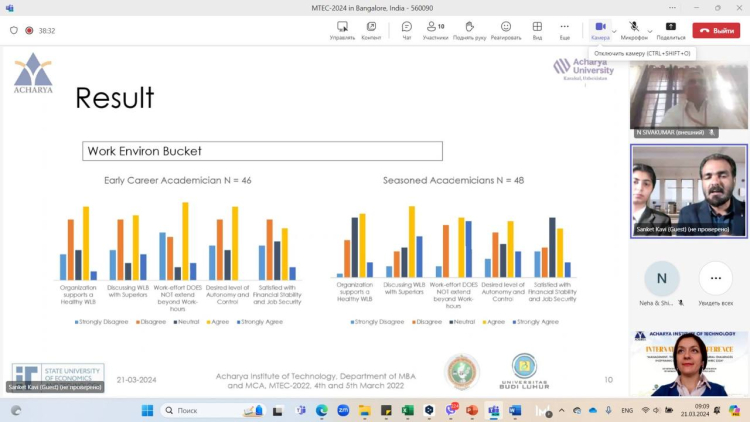The height and width of the screenshot is (422, 750).
Task: Toggle the recording indicator in the top left
Action: [29, 30]
